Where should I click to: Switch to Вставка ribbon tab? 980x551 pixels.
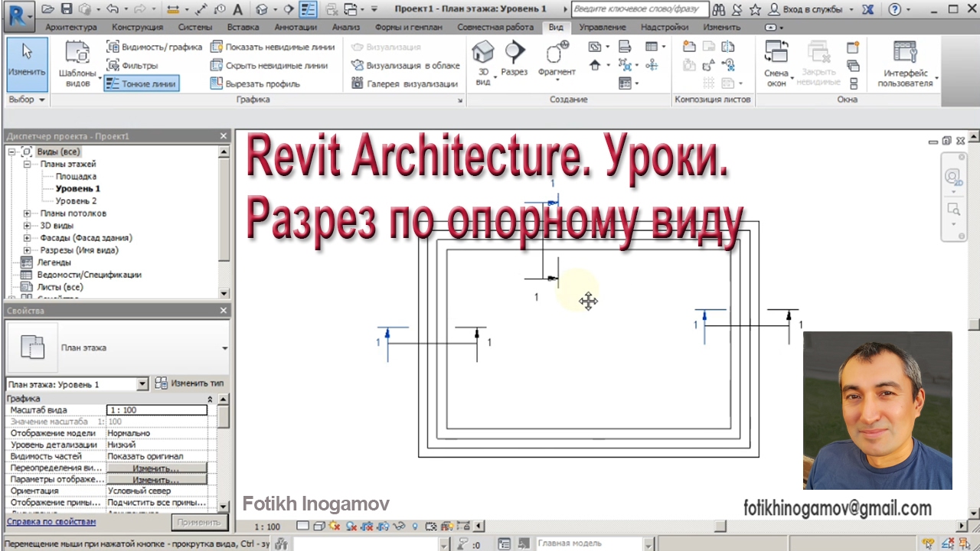(x=243, y=28)
